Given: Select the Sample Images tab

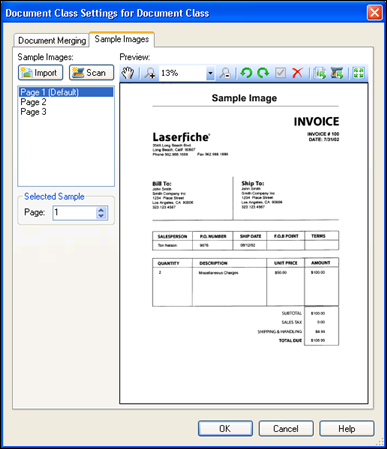Looking at the screenshot, I should click(x=122, y=39).
